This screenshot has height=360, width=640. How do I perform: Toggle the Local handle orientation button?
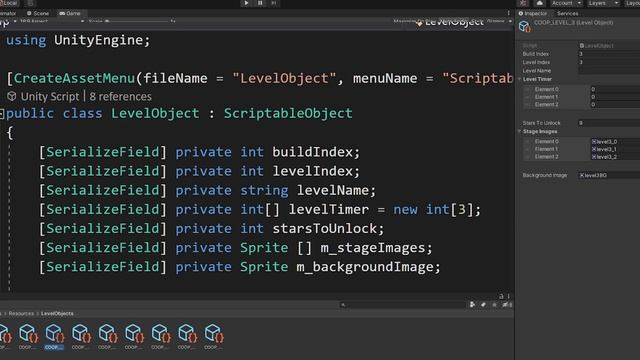(x=9, y=3)
